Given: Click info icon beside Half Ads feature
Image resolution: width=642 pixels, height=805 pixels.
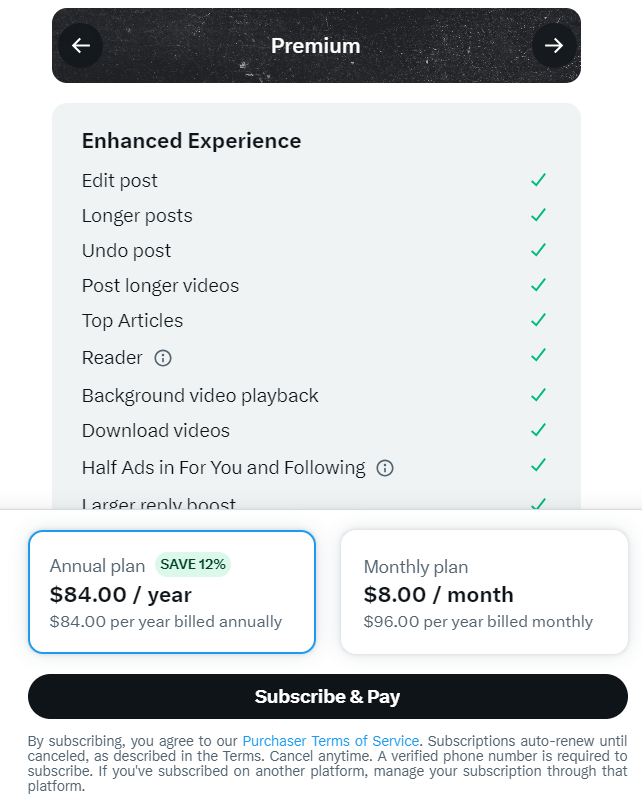Looking at the screenshot, I should click(385, 468).
